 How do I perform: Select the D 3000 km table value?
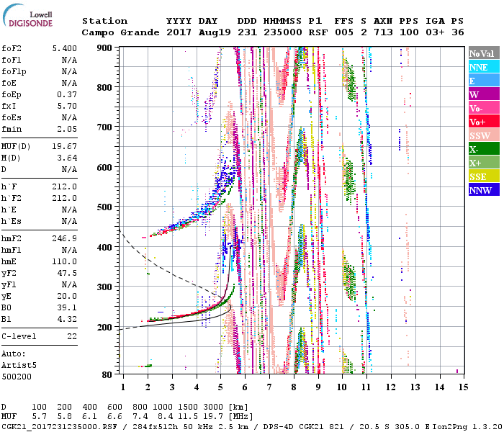[213, 407]
